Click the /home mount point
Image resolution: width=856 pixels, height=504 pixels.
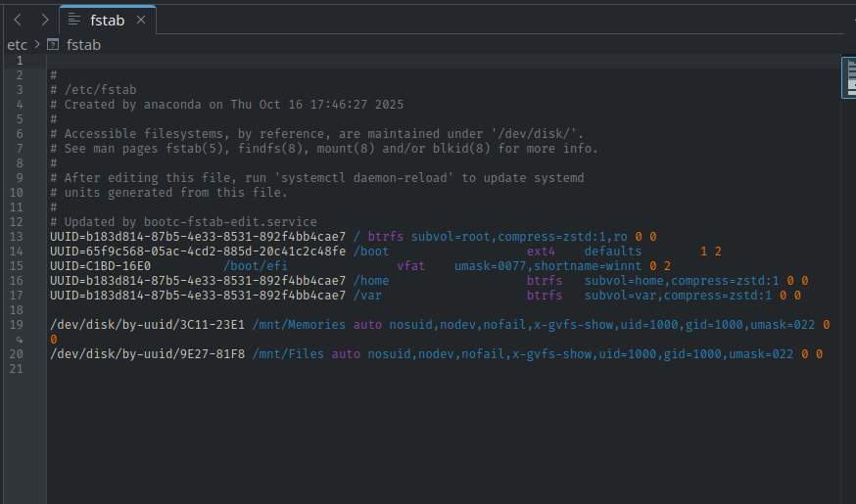(x=371, y=281)
